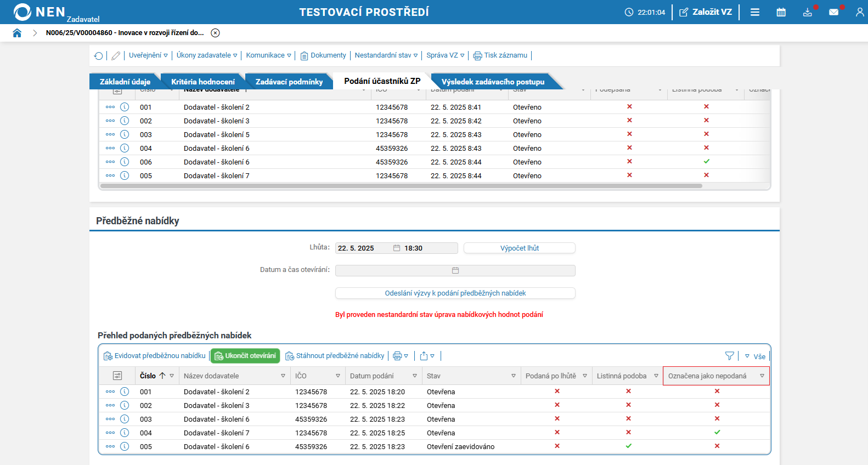This screenshot has height=465, width=868.
Task: Open the Vše filter dropdown
Action: click(756, 356)
